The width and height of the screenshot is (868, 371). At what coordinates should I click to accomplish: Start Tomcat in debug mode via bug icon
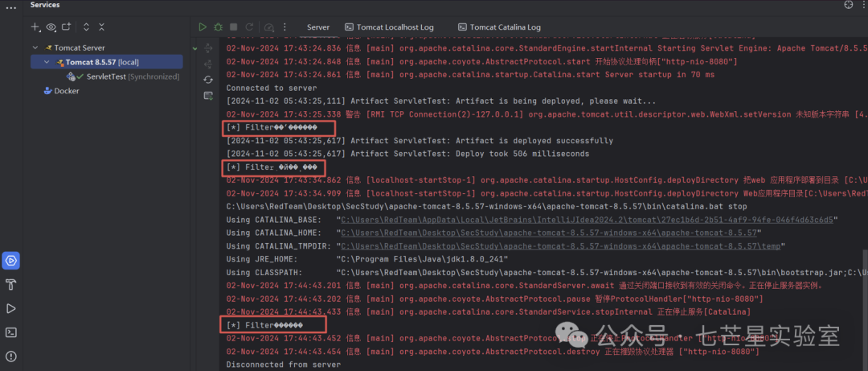[218, 27]
